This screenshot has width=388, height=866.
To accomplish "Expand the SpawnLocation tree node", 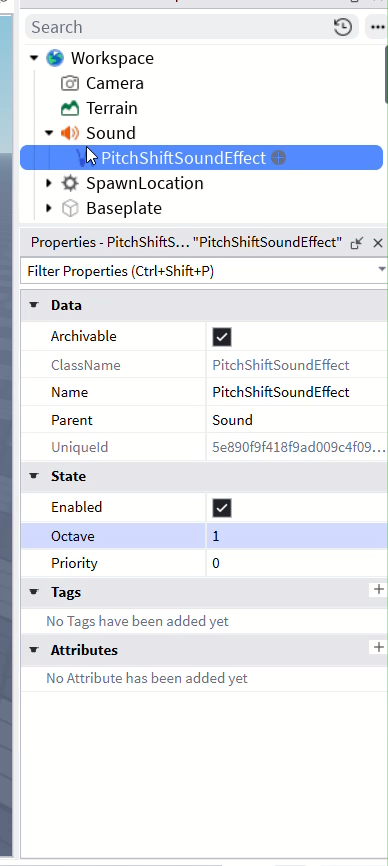I will pyautogui.click(x=49, y=183).
